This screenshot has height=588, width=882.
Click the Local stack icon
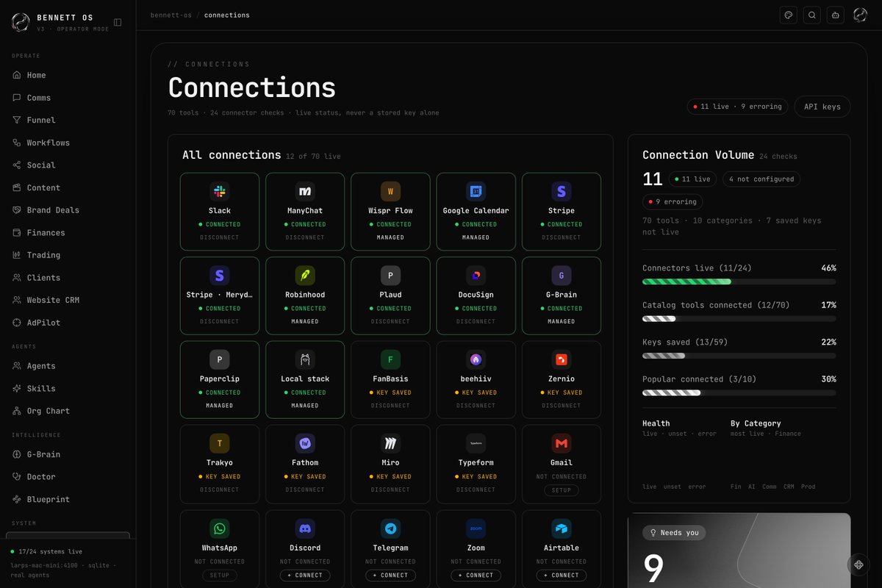click(x=305, y=359)
